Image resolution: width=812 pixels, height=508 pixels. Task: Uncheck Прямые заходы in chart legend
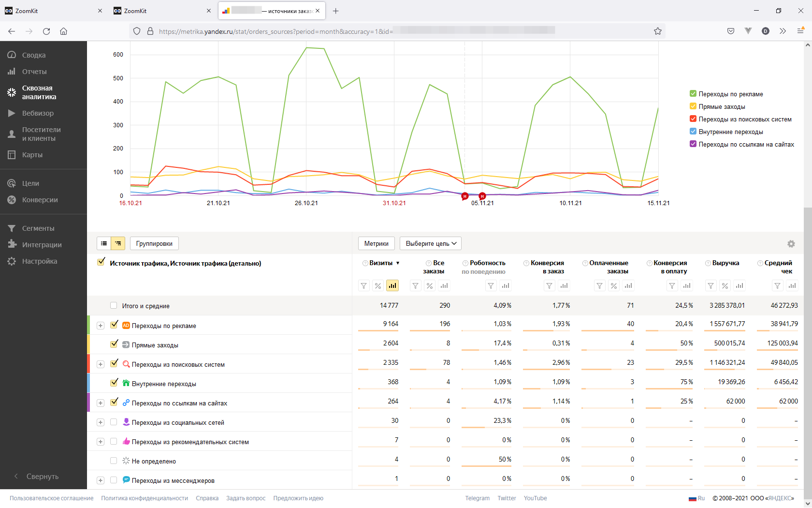(693, 106)
